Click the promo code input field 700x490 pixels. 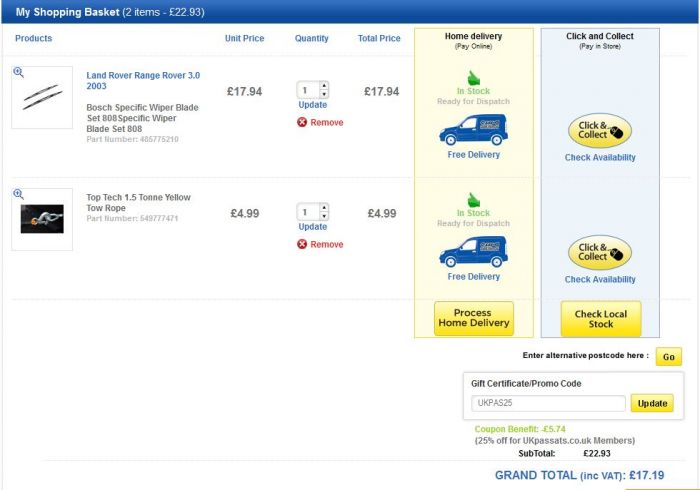pos(548,403)
